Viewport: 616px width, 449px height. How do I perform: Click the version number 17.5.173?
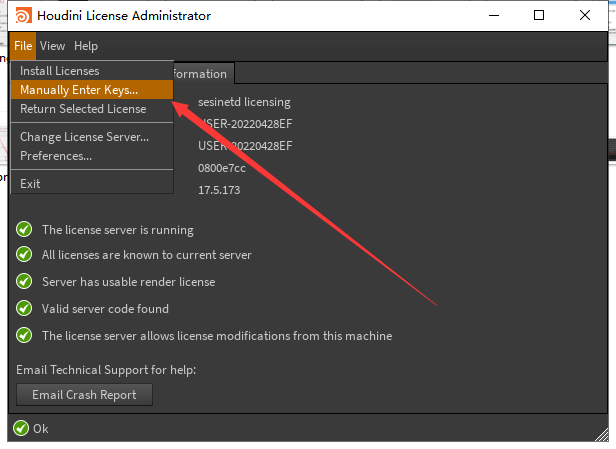tap(219, 190)
